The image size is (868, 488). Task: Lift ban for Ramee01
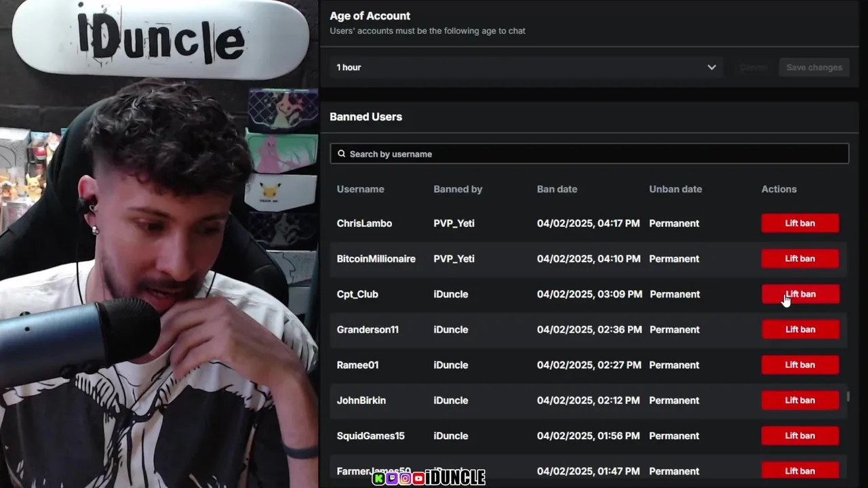pos(800,365)
